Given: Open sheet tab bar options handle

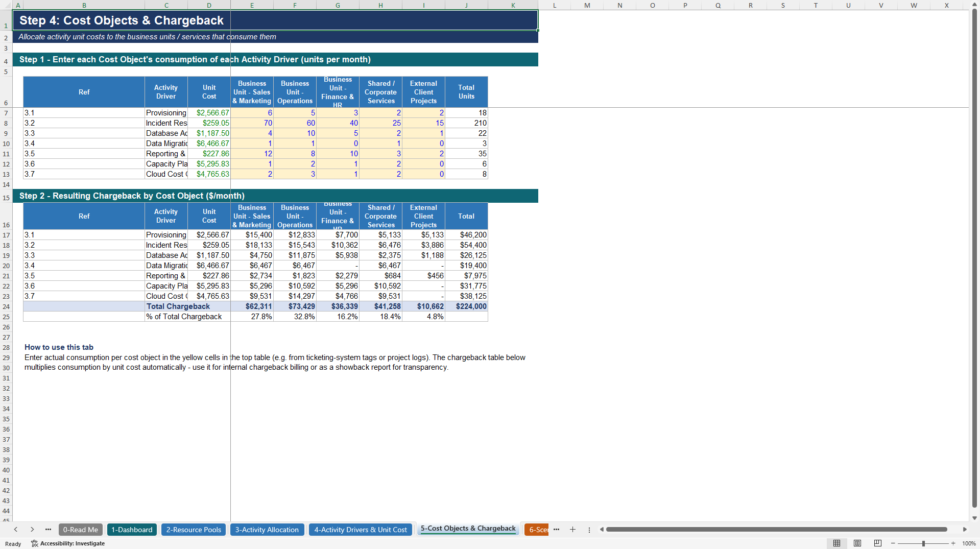Looking at the screenshot, I should pos(589,530).
